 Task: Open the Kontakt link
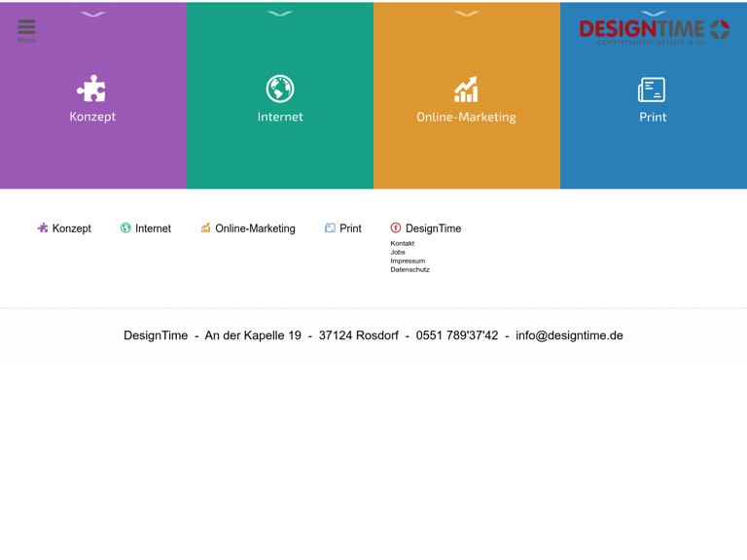[x=402, y=244]
